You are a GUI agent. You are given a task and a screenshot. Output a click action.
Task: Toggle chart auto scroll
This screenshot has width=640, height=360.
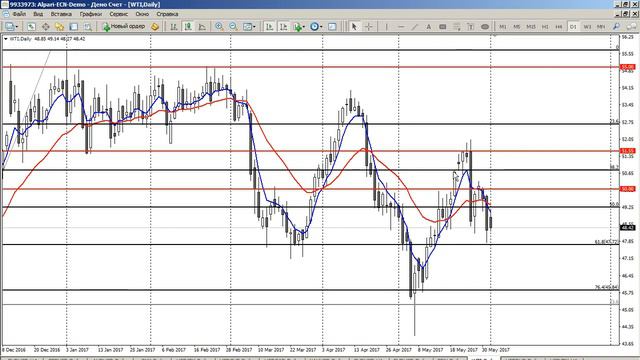269,27
